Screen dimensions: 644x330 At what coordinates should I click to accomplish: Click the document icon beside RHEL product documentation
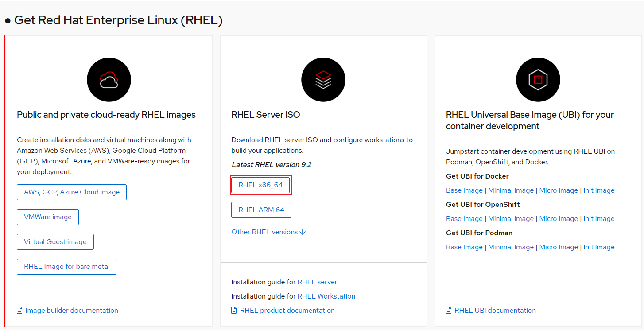(234, 310)
